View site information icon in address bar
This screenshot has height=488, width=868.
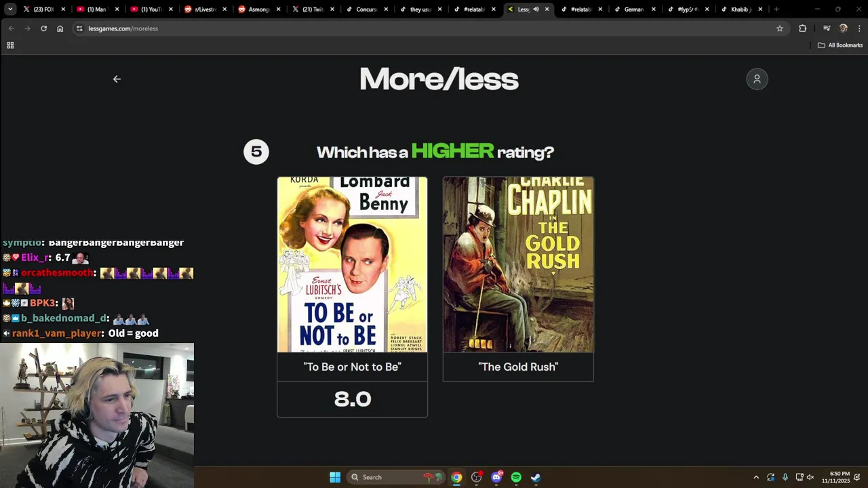tap(79, 28)
